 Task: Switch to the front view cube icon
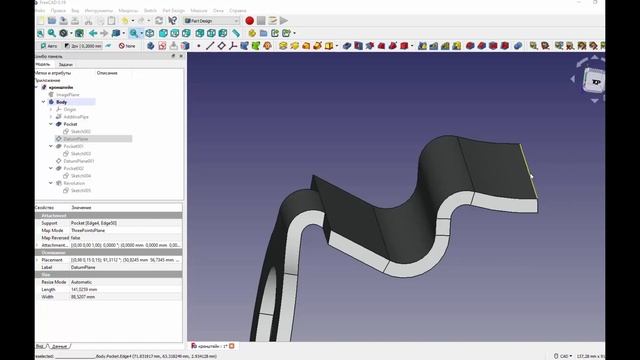point(163,33)
